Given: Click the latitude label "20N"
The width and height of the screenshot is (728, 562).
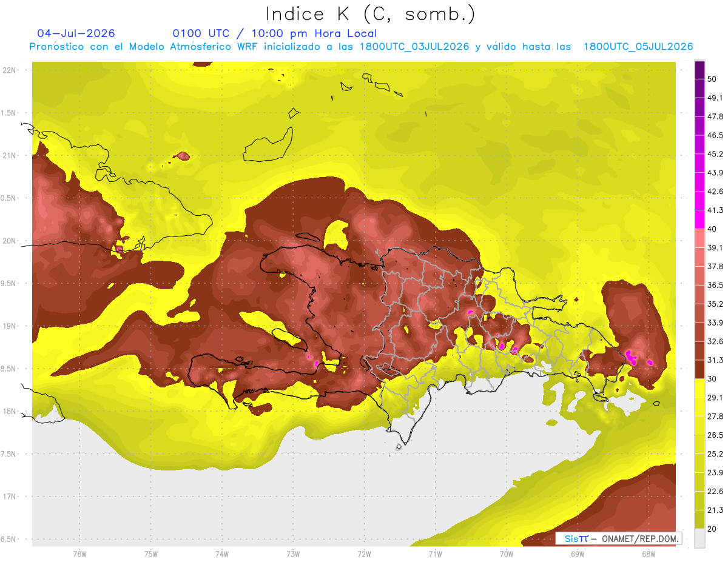Looking at the screenshot, I should click(9, 241).
